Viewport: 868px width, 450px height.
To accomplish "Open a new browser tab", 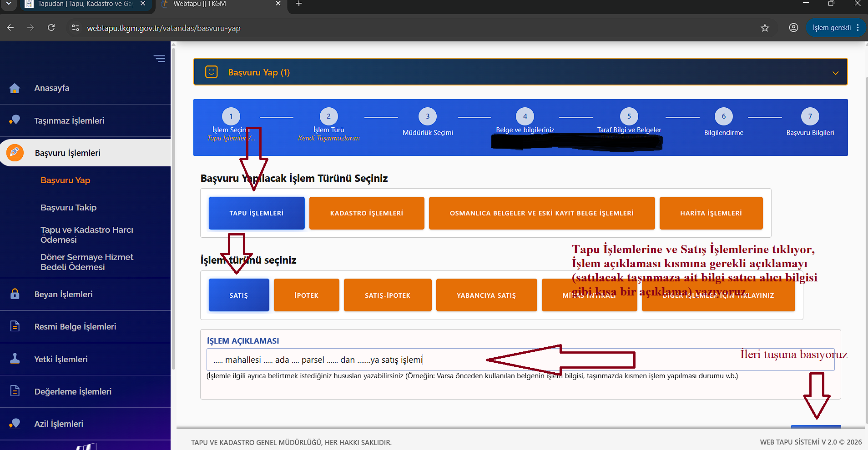I will 298,4.
